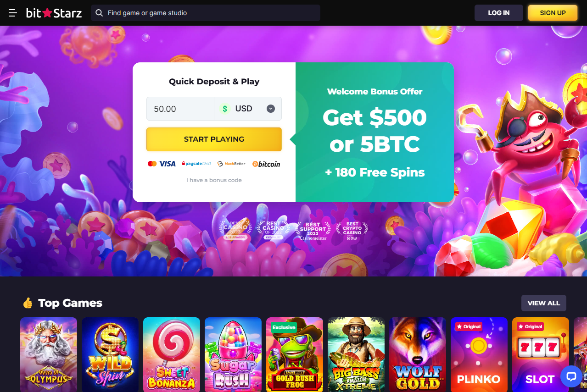Screen dimensions: 587x392
Task: Click the START PLAYING button
Action: point(214,139)
